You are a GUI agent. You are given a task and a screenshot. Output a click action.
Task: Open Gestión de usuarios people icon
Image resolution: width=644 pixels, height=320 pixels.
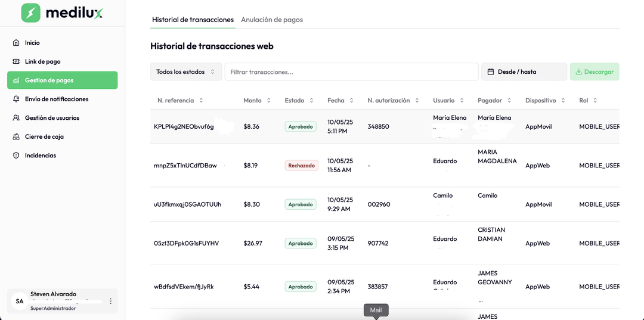pos(16,118)
